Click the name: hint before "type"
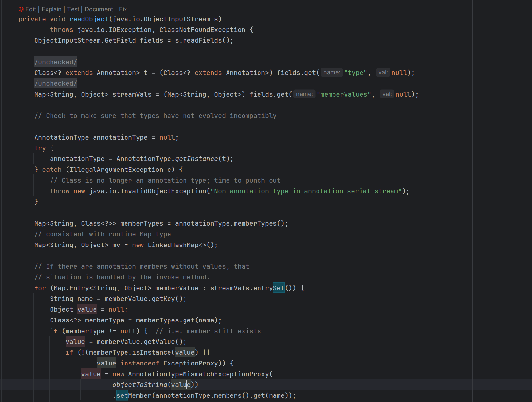This screenshot has height=402, width=532. (332, 72)
